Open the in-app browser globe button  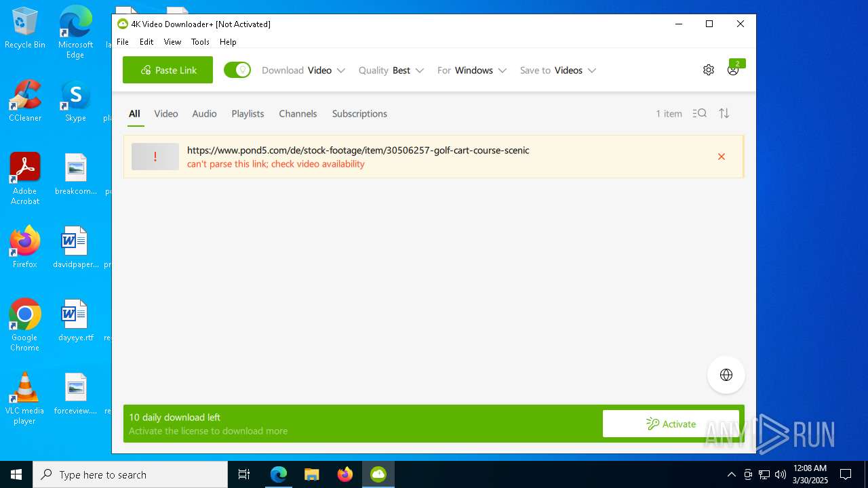point(726,375)
